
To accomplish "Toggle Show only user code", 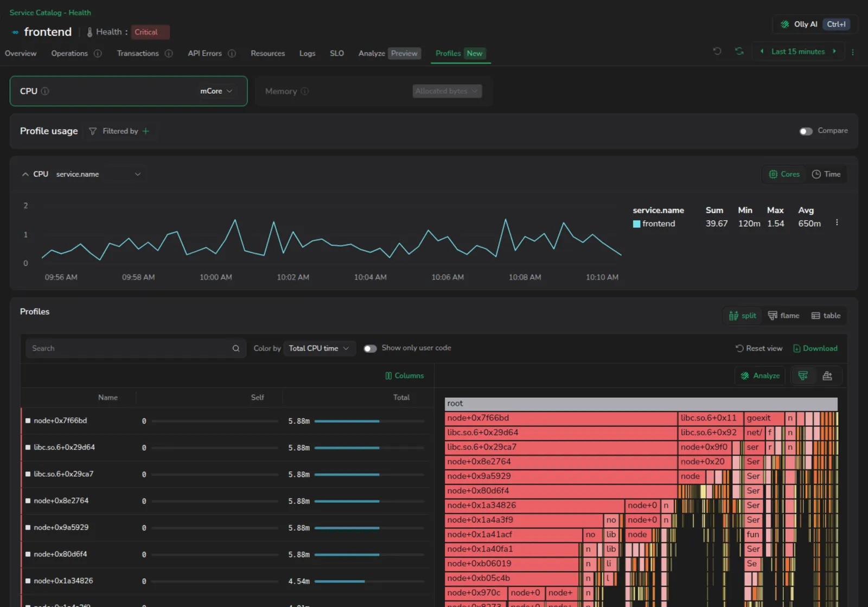I will point(370,349).
